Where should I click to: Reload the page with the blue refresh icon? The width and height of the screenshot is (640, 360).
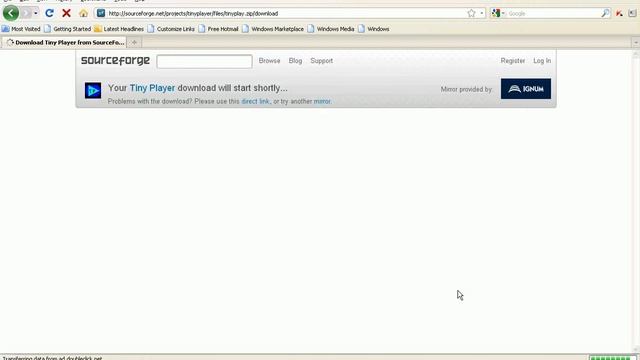click(x=49, y=13)
